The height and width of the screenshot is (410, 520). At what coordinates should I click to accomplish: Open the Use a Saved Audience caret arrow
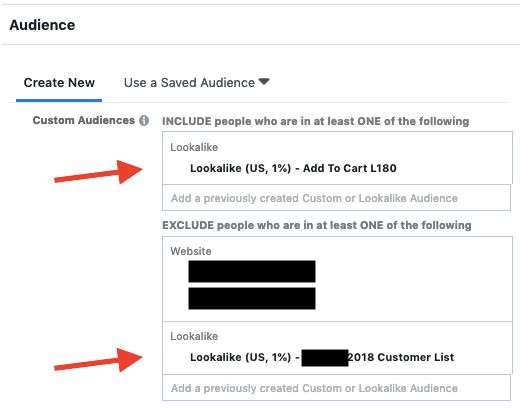264,82
